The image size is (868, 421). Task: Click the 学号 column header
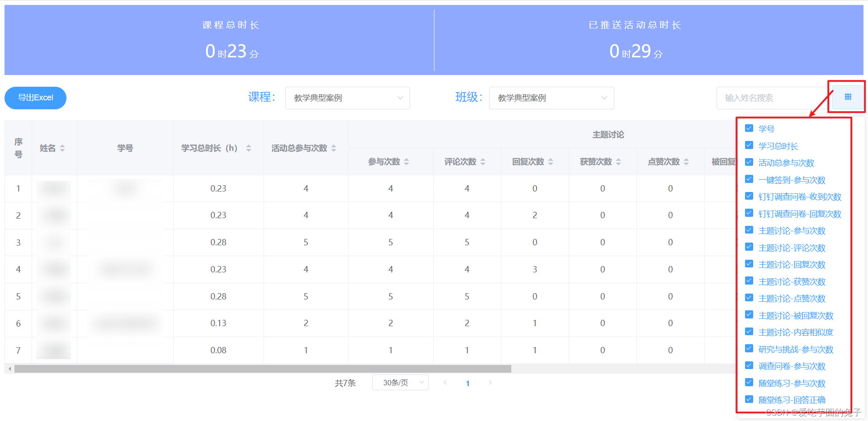(x=125, y=148)
